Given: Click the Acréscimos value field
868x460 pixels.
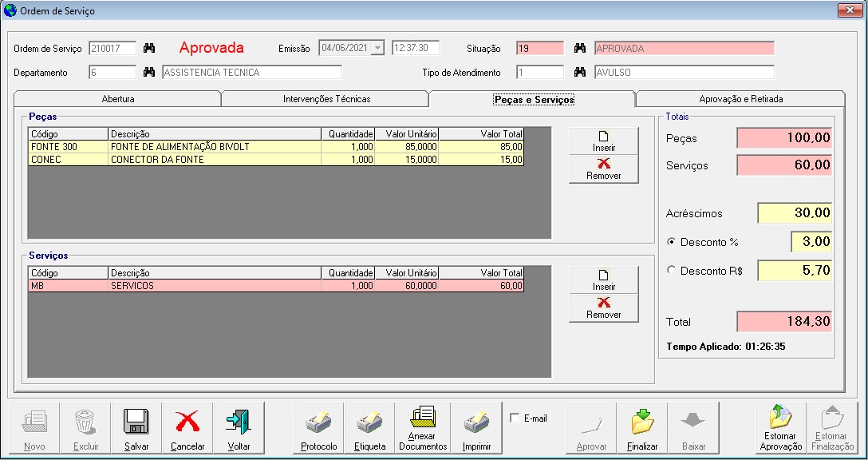Looking at the screenshot, I should click(794, 213).
